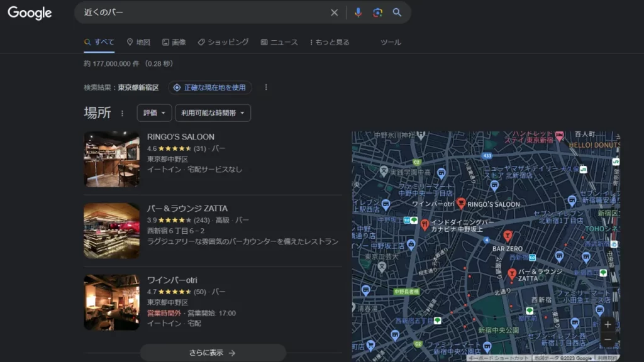Open RINGO'S SALOON listing title
This screenshot has height=362, width=644.
(180, 137)
